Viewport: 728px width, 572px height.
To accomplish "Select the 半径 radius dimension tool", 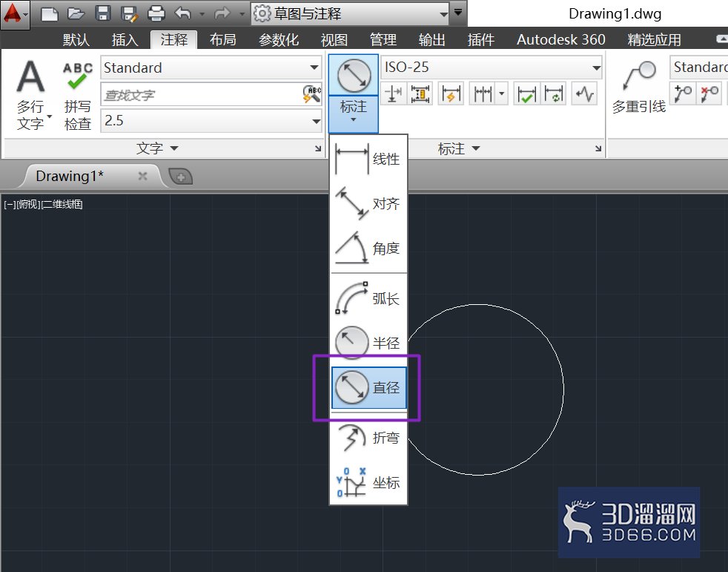I will click(x=368, y=343).
